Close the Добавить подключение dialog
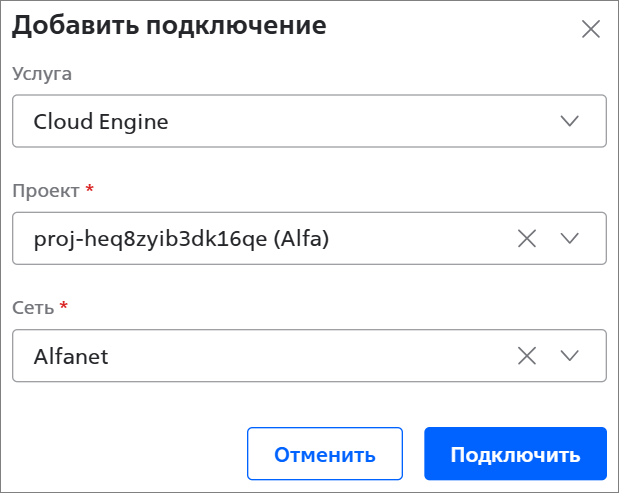This screenshot has height=493, width=619. point(590,29)
